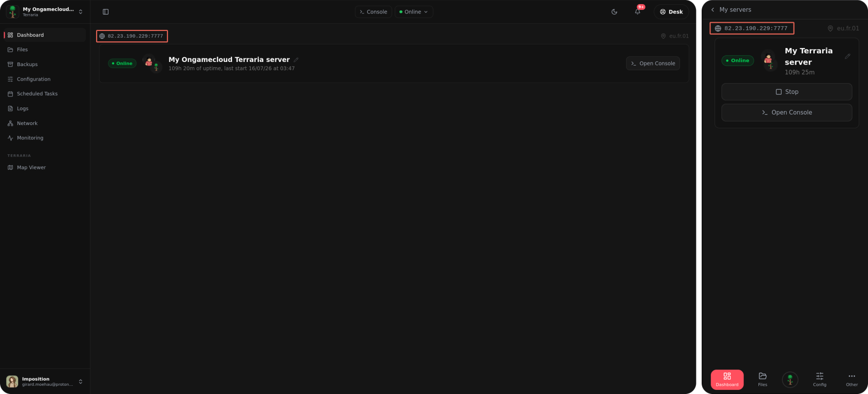Click the Desk support button
Screen dimensions: 868x394
coord(671,12)
